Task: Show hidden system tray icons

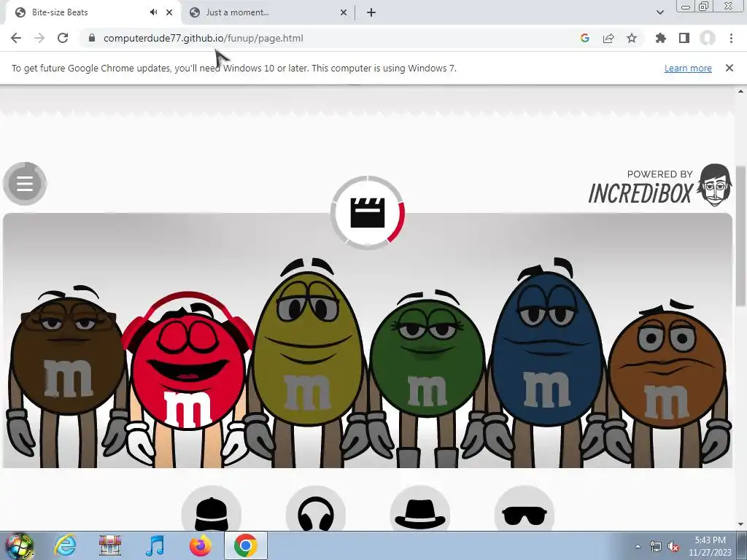Action: [x=638, y=547]
